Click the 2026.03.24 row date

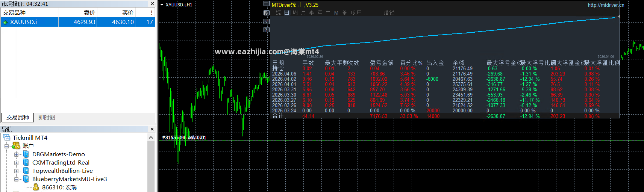pos(284,111)
